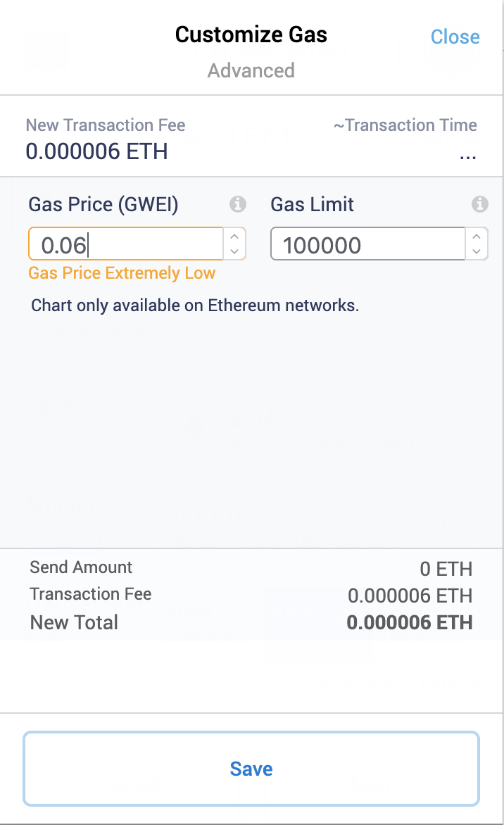Open the Gas Price info tooltip
The height and width of the screenshot is (825, 504).
click(x=238, y=204)
